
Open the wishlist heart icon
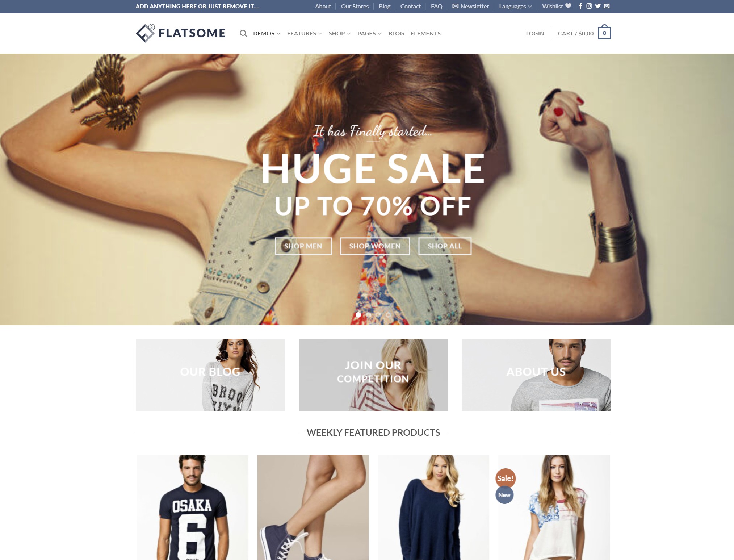[566, 6]
